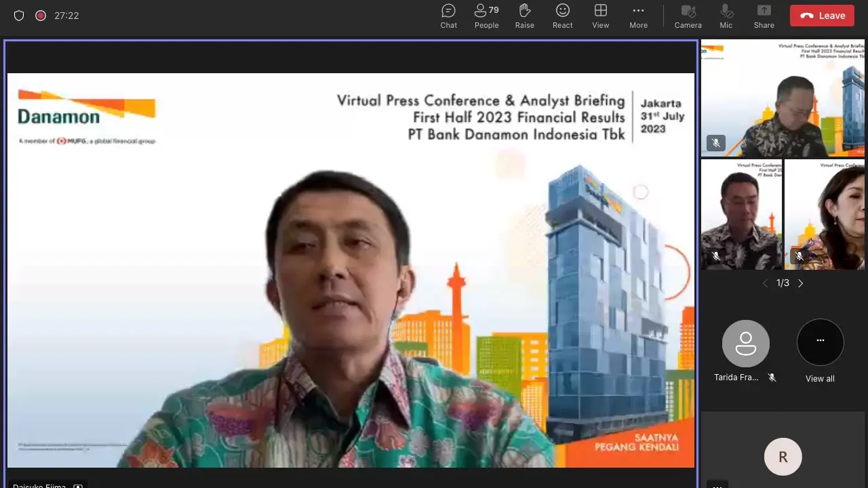The width and height of the screenshot is (868, 488).
Task: Toggle the Camera on
Action: click(688, 16)
